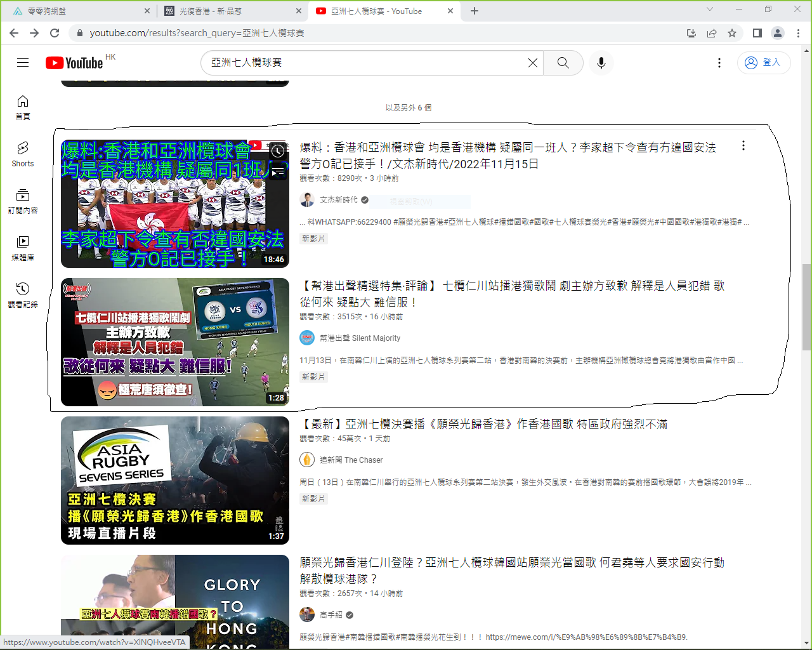This screenshot has width=812, height=650.
Task: Close the 光復香港 tab
Action: 299,11
